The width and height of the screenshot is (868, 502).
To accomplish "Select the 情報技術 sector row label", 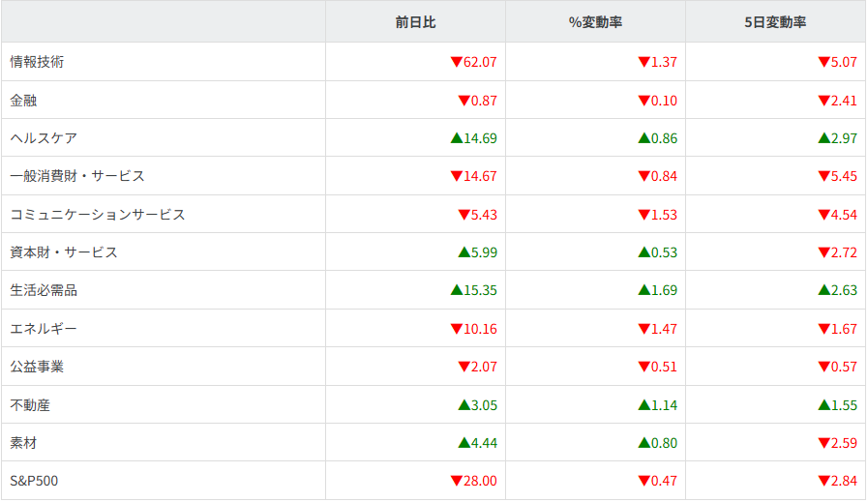I will (37, 62).
